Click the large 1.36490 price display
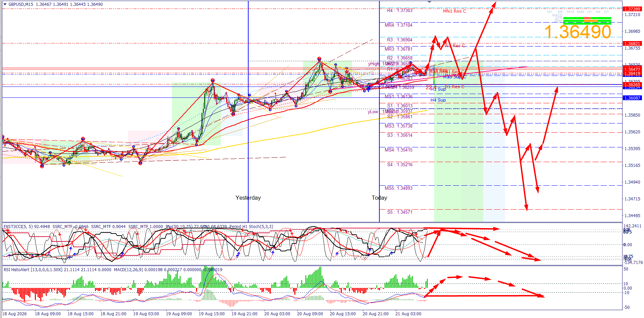644x318 pixels. pyautogui.click(x=577, y=32)
